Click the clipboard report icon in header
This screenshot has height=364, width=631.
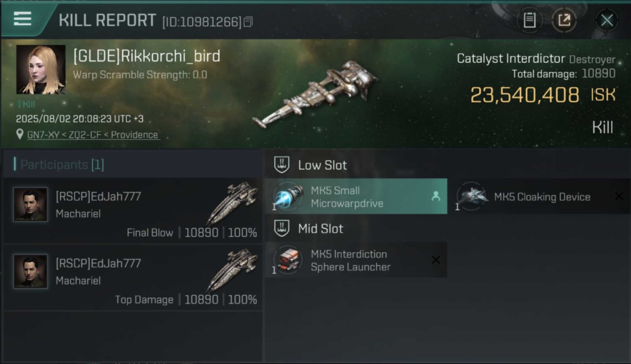(x=529, y=20)
